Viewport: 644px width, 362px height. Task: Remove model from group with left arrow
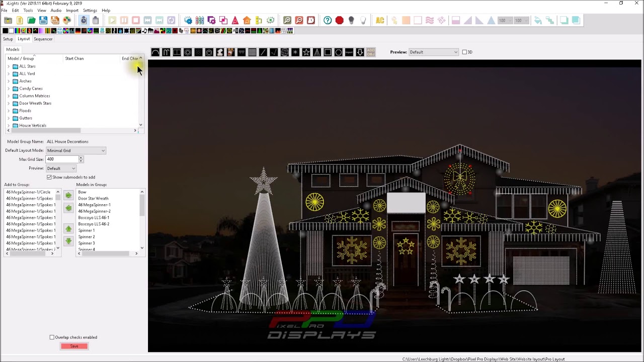click(x=68, y=208)
